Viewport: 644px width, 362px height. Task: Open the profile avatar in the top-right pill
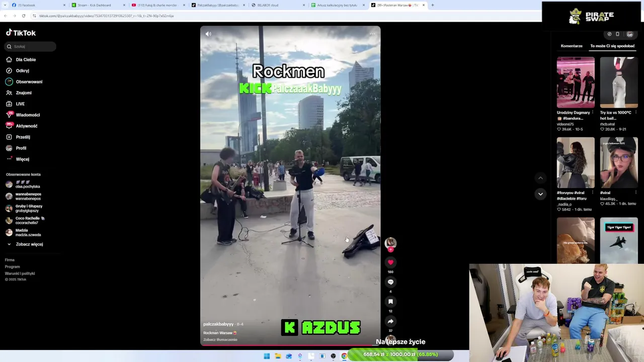(x=629, y=34)
